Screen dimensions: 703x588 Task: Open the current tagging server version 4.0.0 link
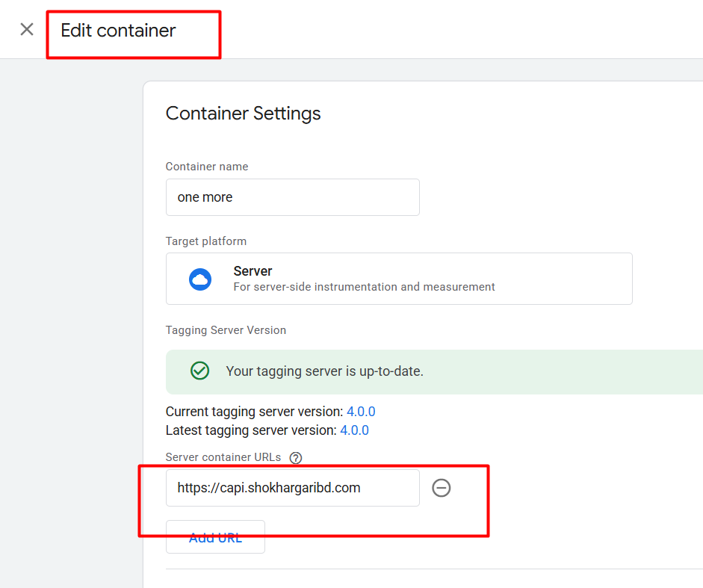click(361, 412)
